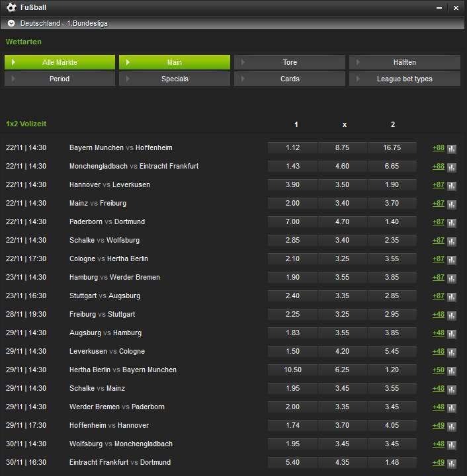Screen dimensions: 467x476
Task: Show +50 more markets for Hertha Berlin vs Bayern Munchen
Action: 438,370
